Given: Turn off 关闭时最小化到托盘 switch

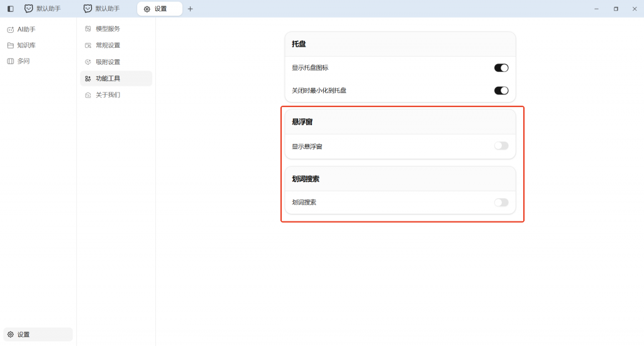Looking at the screenshot, I should 501,91.
